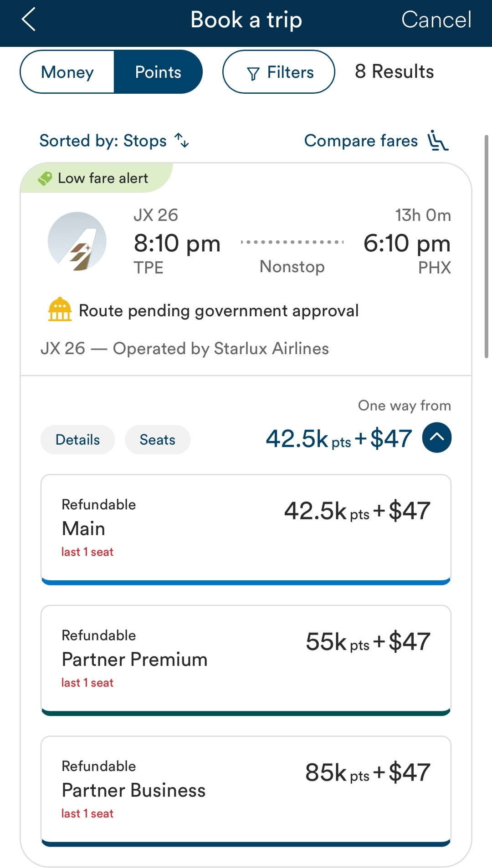Tap the government building icon
This screenshot has height=868, width=492.
click(x=60, y=310)
